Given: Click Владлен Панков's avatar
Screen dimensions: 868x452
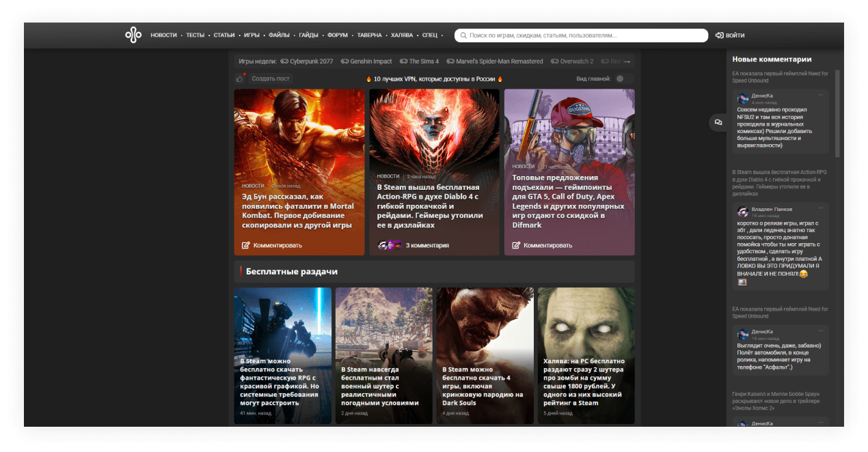Looking at the screenshot, I should pos(743,212).
